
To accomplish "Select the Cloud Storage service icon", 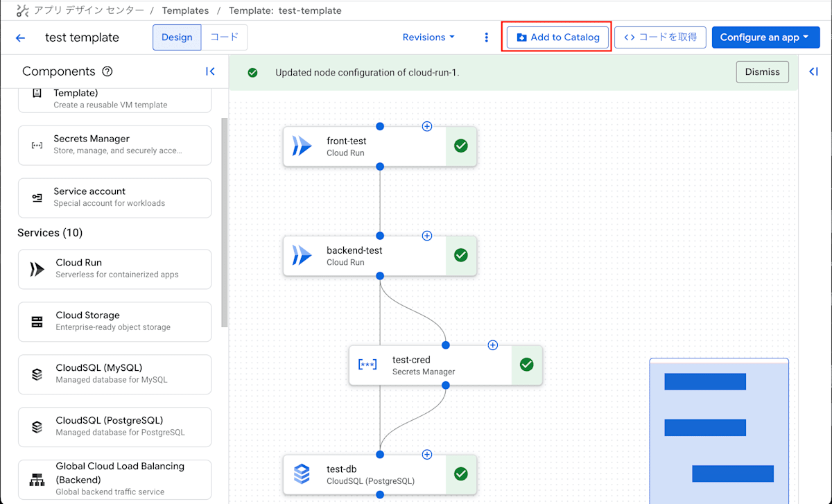I will click(x=37, y=322).
